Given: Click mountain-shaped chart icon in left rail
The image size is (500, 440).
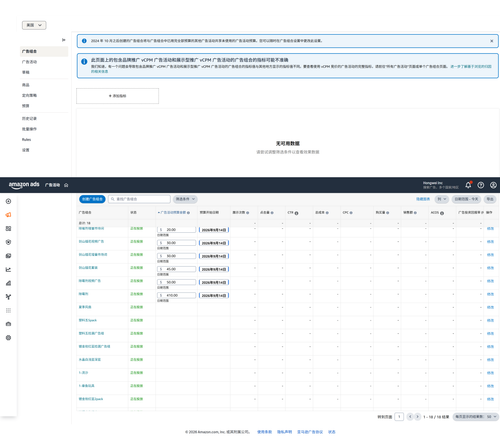Looking at the screenshot, I should coord(8,283).
